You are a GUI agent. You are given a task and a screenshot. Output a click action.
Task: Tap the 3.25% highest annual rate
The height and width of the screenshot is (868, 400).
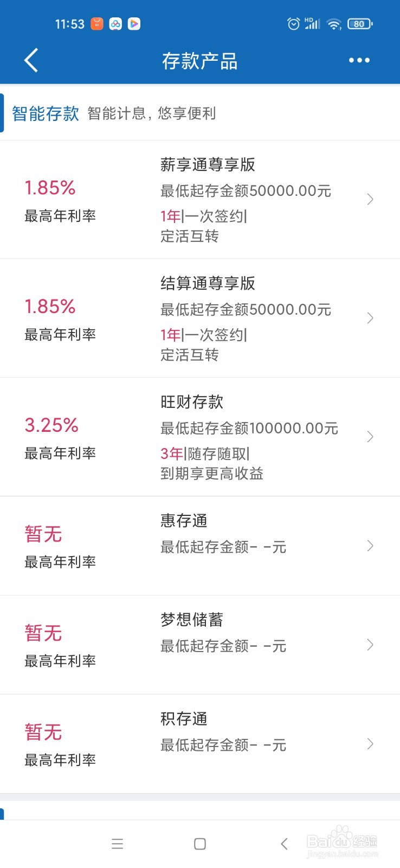tap(51, 425)
